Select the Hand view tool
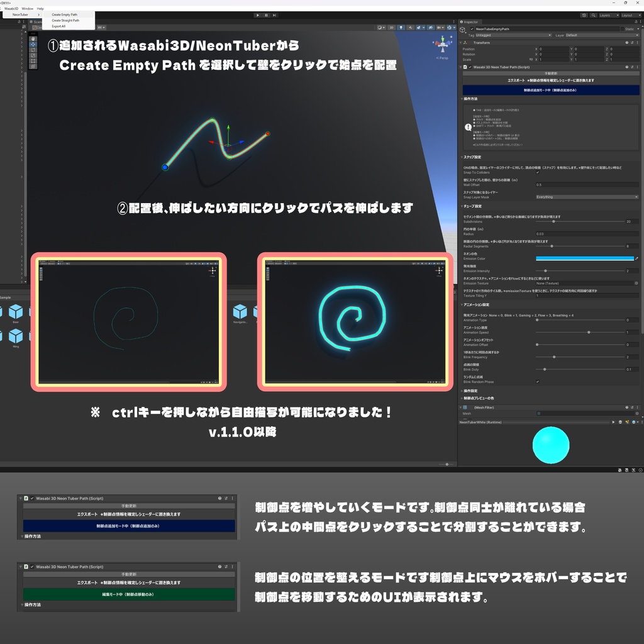The height and width of the screenshot is (644, 644). point(33,38)
